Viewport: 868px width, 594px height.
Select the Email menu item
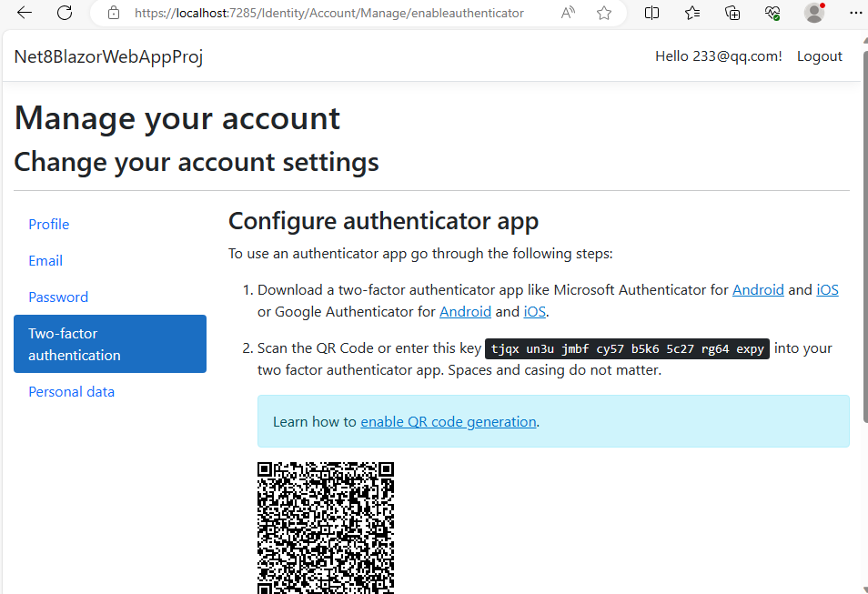click(x=45, y=261)
